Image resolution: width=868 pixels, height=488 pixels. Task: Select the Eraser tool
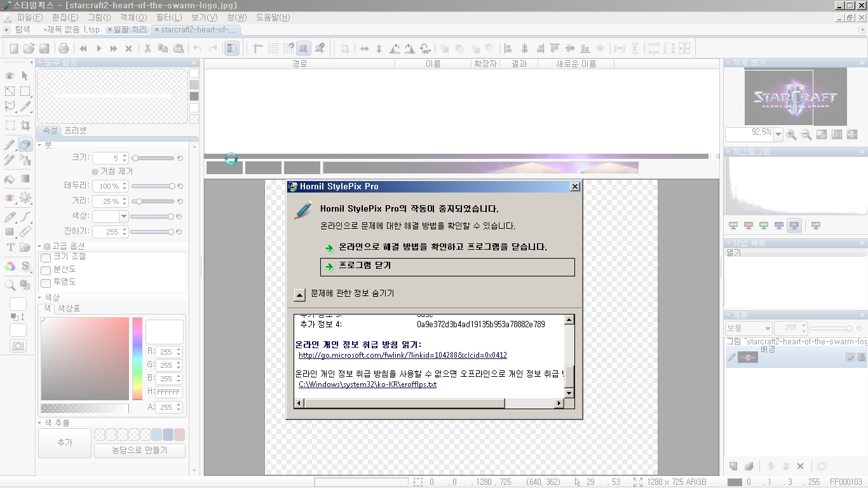pyautogui.click(x=25, y=145)
